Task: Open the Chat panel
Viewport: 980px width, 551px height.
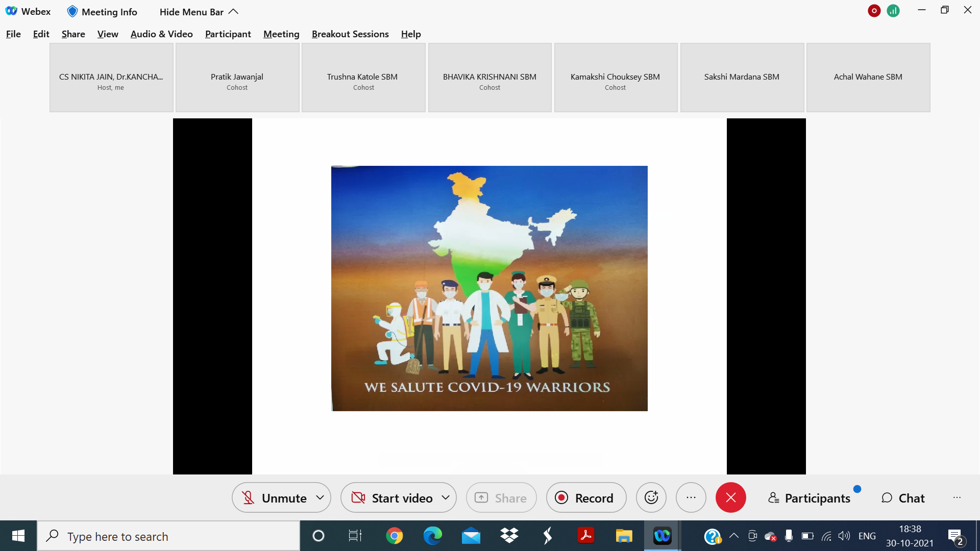Action: (903, 498)
